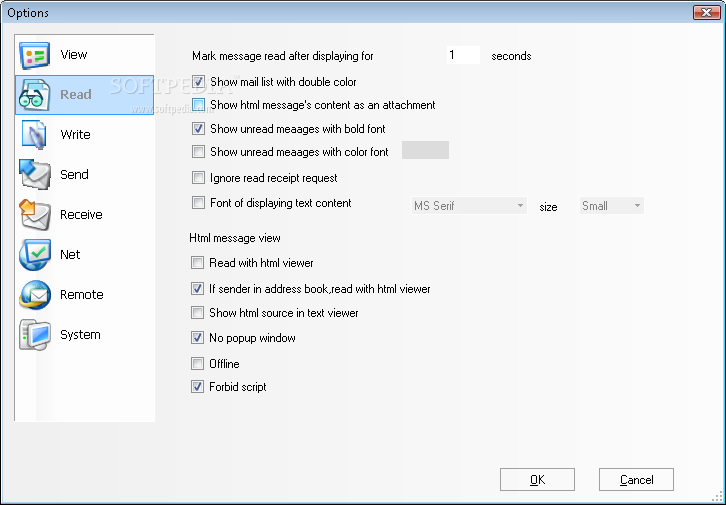
Task: Open the MS Serif font dropdown
Action: (x=469, y=206)
